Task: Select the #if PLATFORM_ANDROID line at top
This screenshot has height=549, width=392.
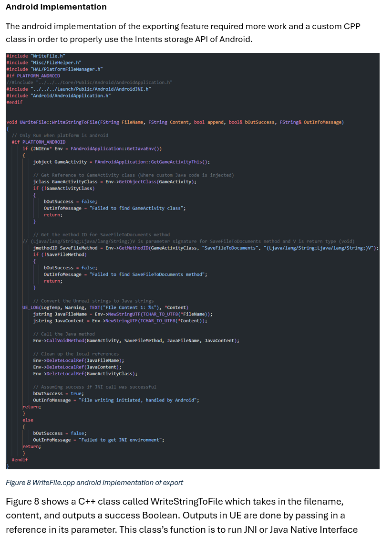Action: (x=33, y=76)
